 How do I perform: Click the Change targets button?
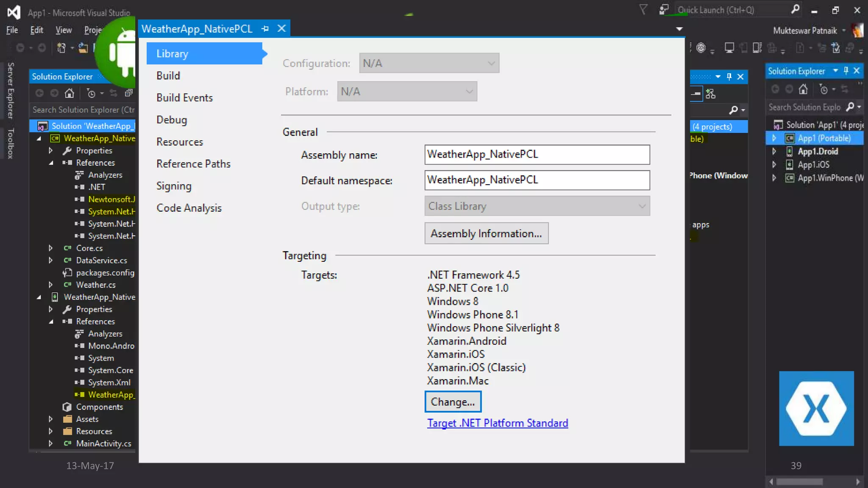[453, 402]
